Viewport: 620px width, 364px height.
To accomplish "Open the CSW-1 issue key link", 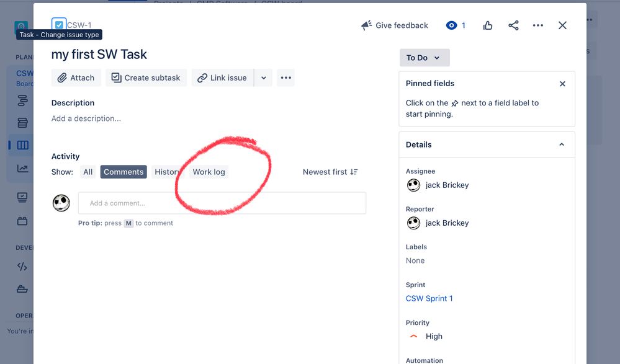I will 79,25.
